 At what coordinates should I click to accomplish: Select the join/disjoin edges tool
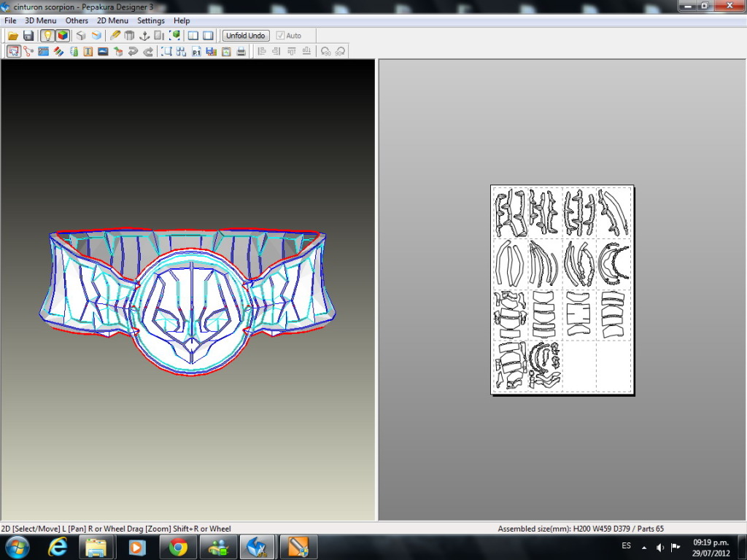[x=28, y=52]
